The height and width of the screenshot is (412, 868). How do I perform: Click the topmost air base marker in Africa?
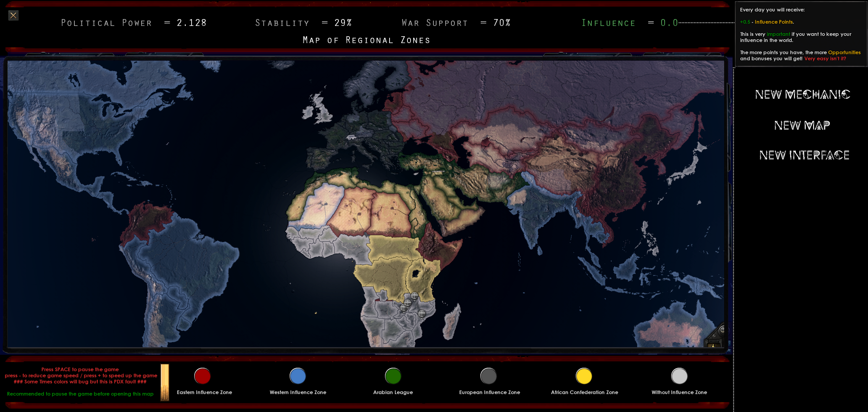[x=414, y=296]
